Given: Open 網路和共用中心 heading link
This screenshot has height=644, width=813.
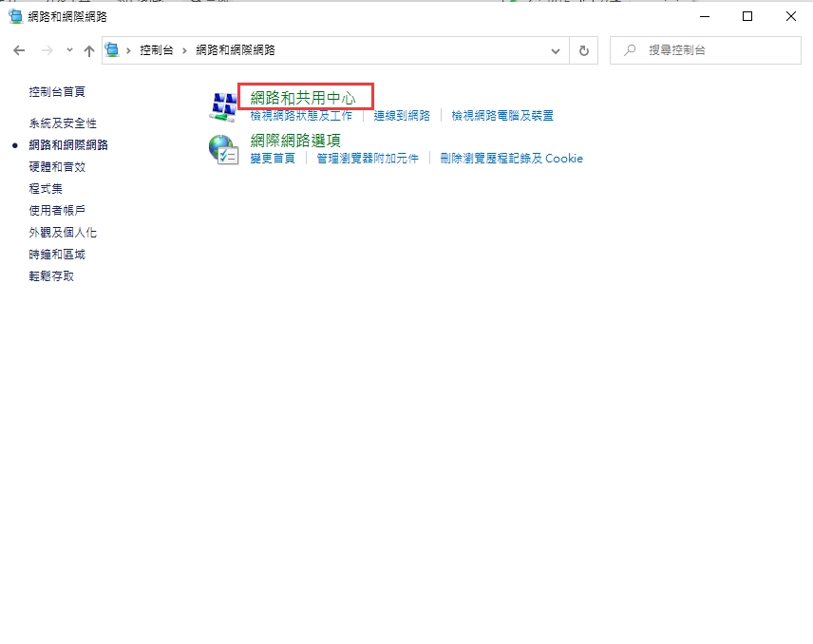Looking at the screenshot, I should point(303,98).
